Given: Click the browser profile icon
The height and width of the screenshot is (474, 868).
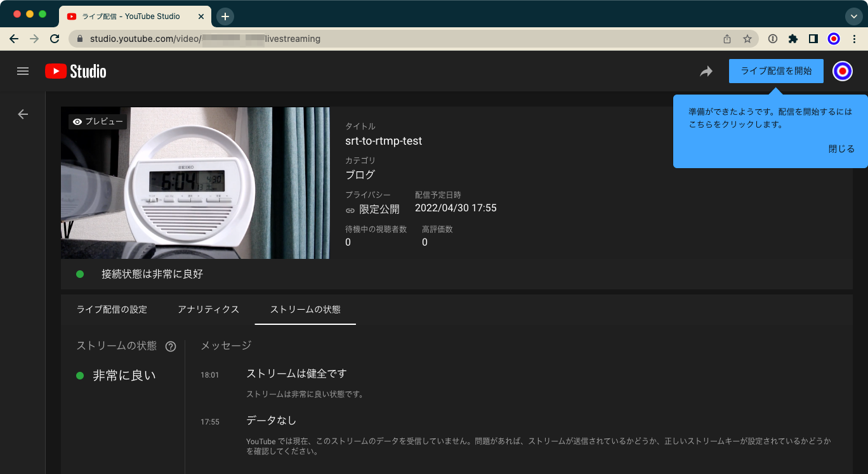Looking at the screenshot, I should (833, 39).
